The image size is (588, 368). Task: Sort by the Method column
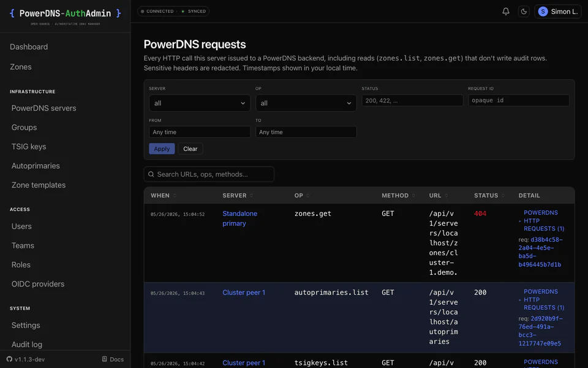[398, 196]
